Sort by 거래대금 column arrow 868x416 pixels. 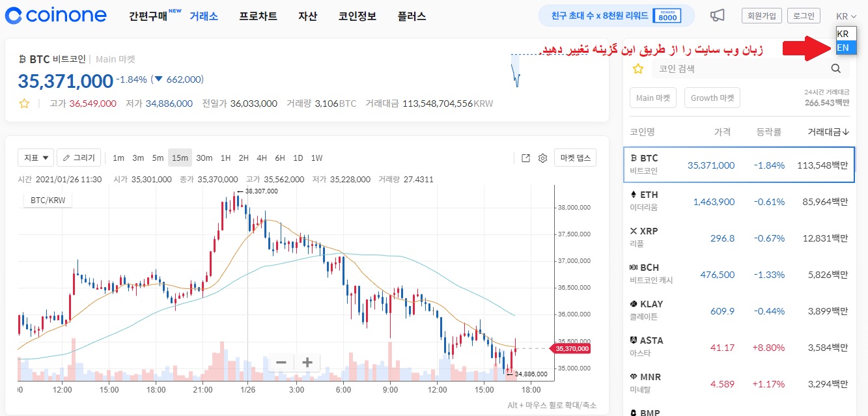846,132
